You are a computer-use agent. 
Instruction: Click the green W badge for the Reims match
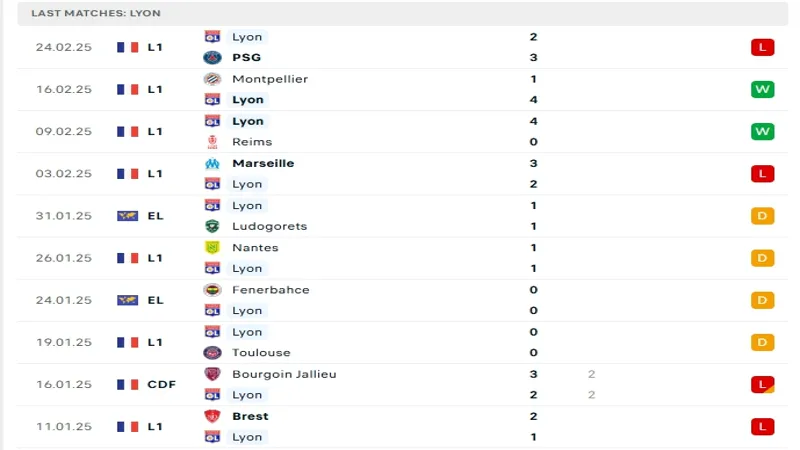pos(763,131)
